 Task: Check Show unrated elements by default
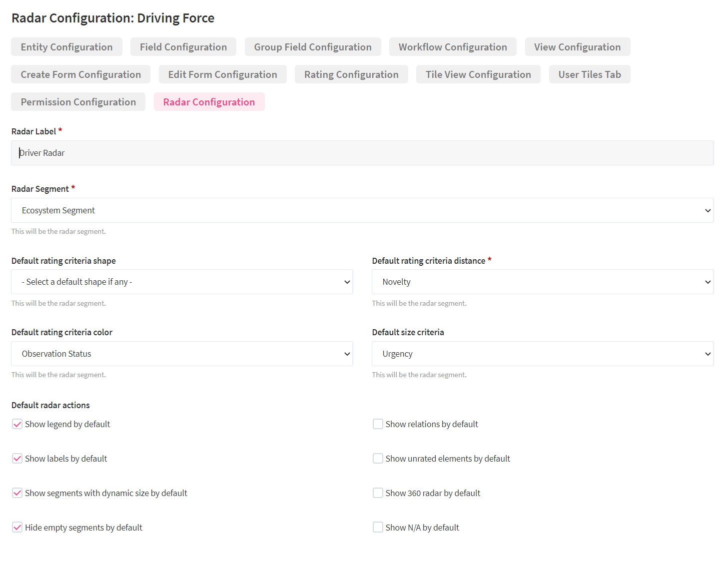378,459
